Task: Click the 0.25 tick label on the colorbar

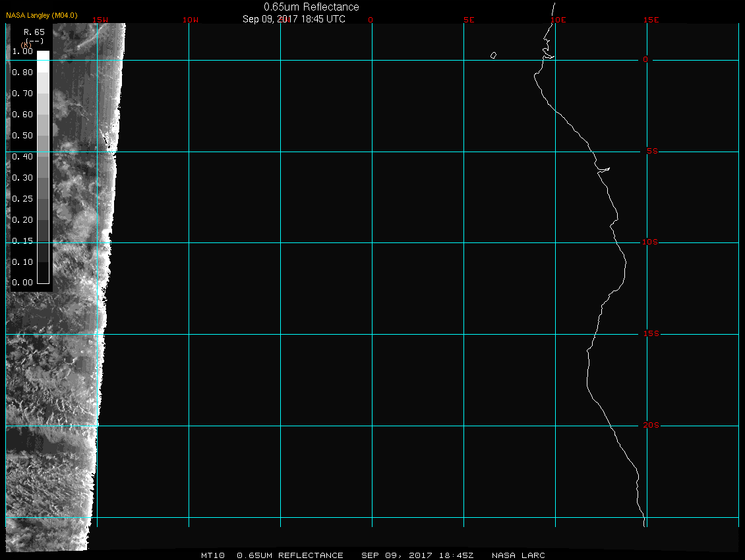Action: (22, 199)
